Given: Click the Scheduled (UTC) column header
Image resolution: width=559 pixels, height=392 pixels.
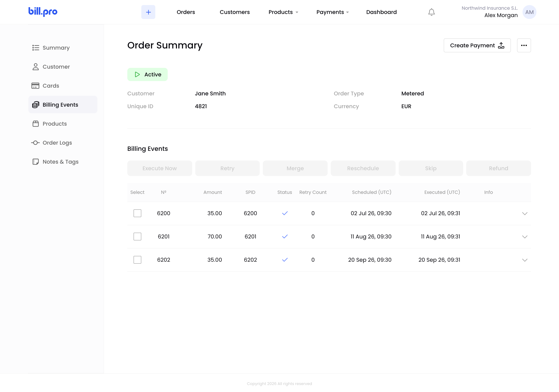Looking at the screenshot, I should point(372,192).
